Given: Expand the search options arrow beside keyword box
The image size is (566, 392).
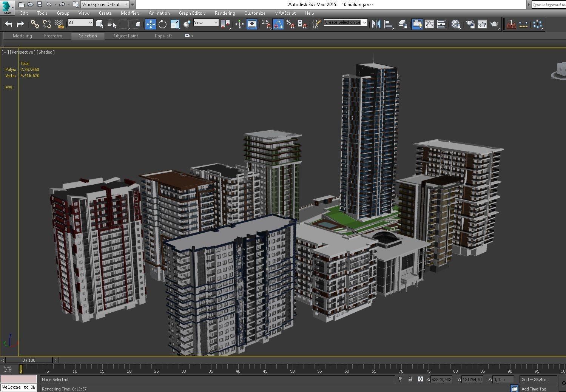Looking at the screenshot, I should [x=529, y=5].
